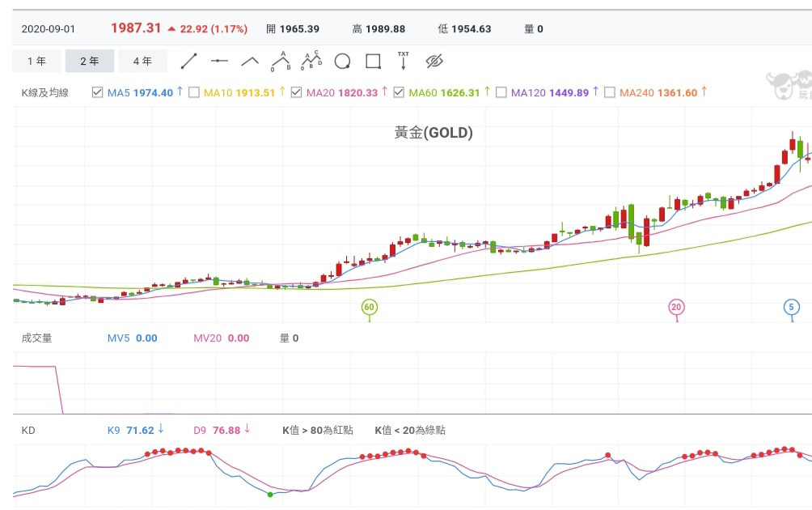Choose the angle line drawing tool
This screenshot has height=510, width=812.
250,62
